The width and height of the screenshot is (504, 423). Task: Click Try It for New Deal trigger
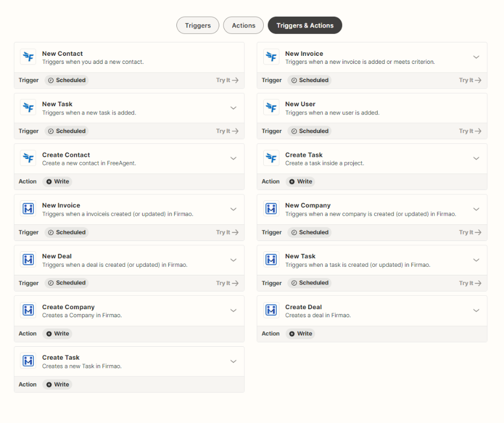tap(227, 283)
